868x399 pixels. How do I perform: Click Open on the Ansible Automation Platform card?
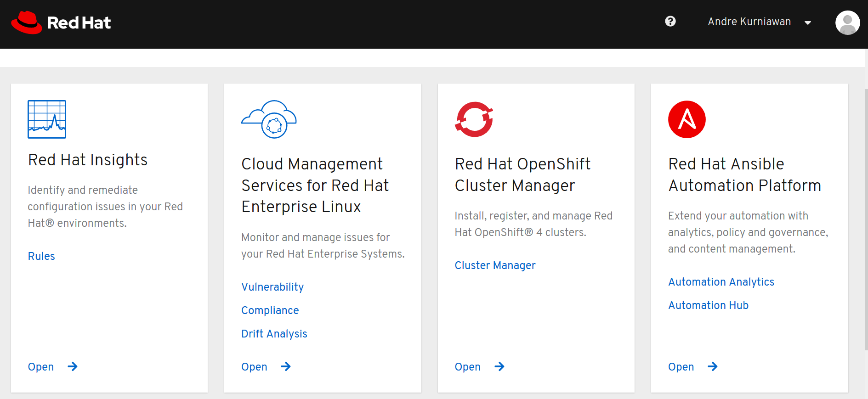point(681,367)
